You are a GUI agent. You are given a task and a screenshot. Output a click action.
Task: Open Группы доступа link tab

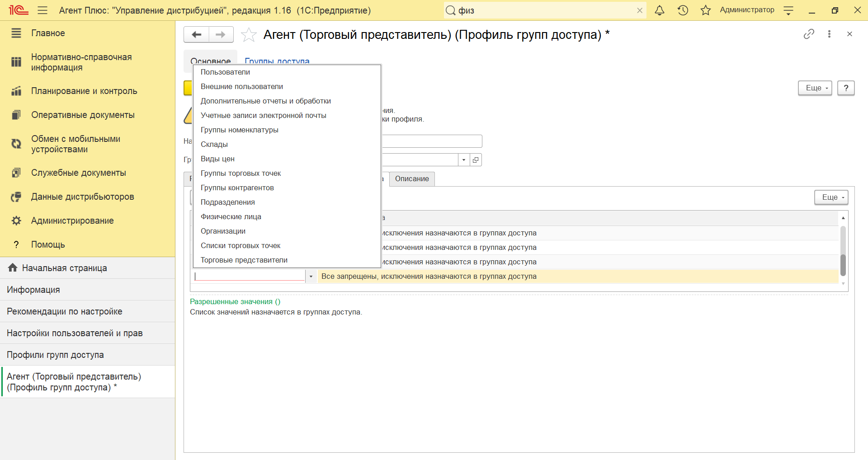277,61
